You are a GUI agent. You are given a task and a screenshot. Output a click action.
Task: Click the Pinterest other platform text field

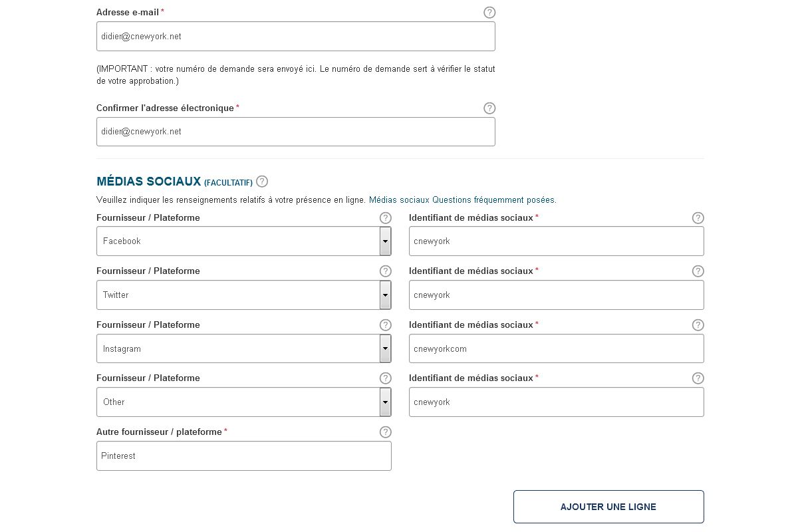point(243,456)
